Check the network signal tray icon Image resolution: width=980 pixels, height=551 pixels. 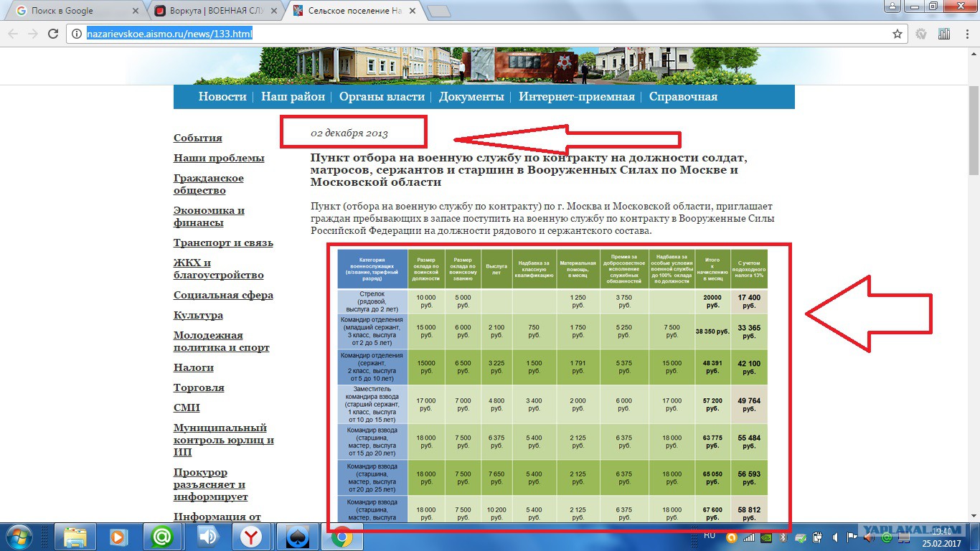749,537
